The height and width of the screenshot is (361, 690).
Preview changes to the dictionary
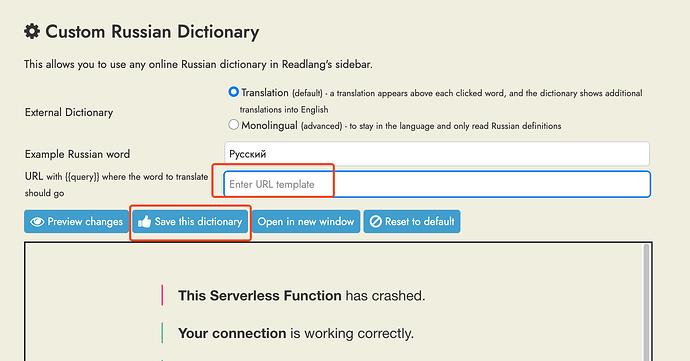pos(77,221)
